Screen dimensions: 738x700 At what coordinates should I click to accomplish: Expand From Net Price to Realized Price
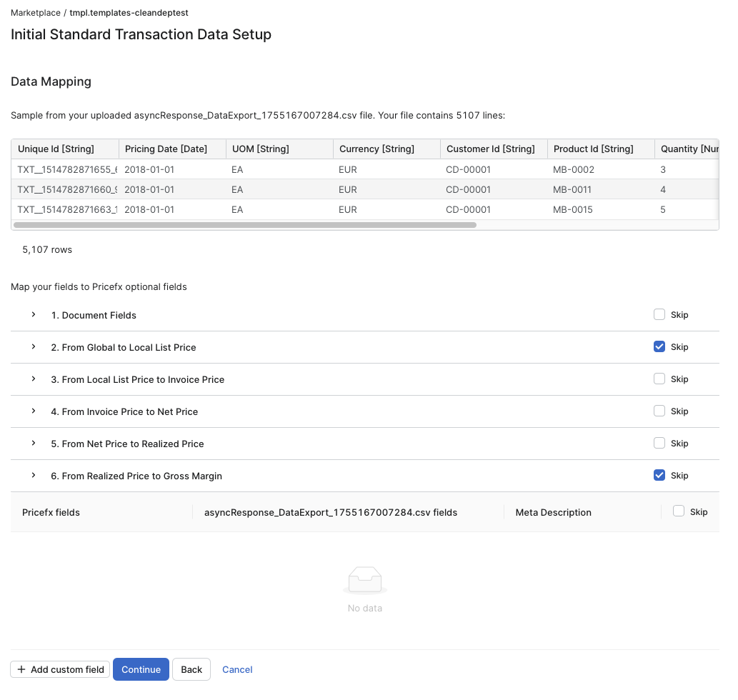(x=34, y=444)
